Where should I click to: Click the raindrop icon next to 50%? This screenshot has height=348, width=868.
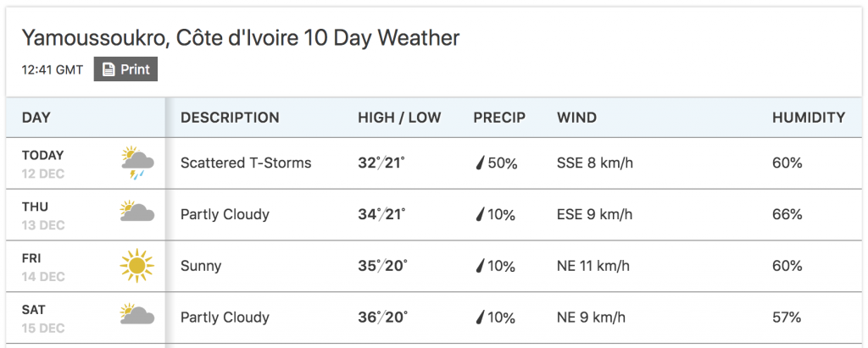coord(480,163)
